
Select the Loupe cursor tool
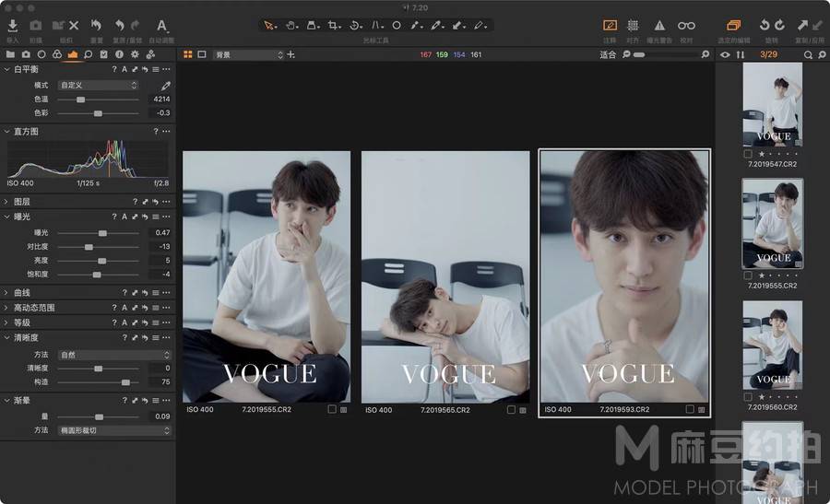(x=313, y=25)
